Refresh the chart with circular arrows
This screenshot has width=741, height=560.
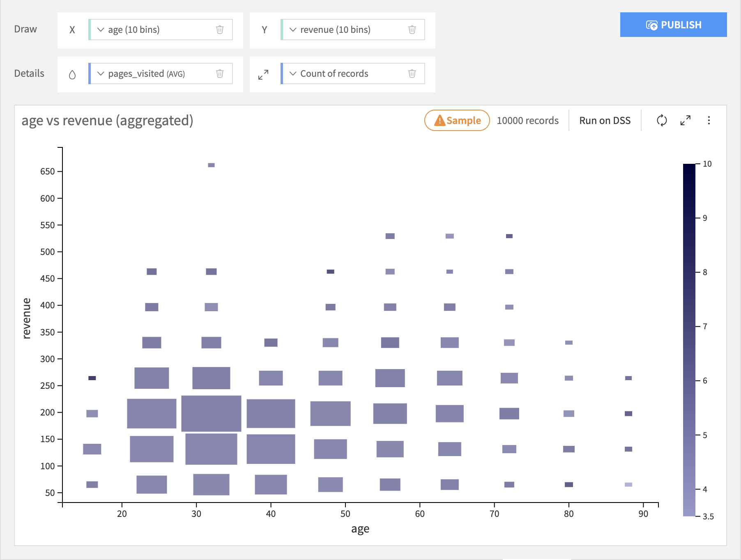pos(662,120)
